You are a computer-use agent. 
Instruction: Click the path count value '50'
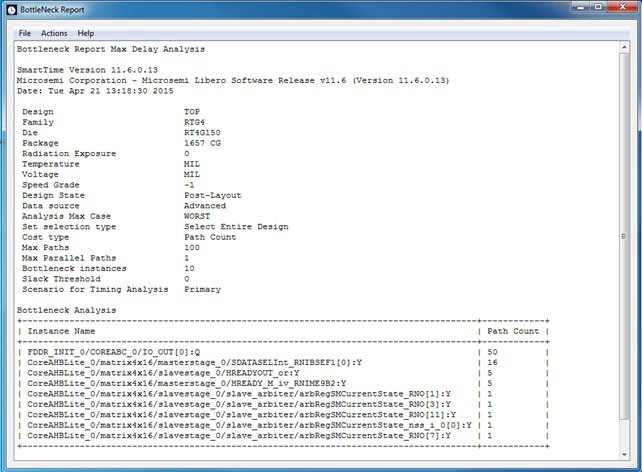click(x=492, y=352)
